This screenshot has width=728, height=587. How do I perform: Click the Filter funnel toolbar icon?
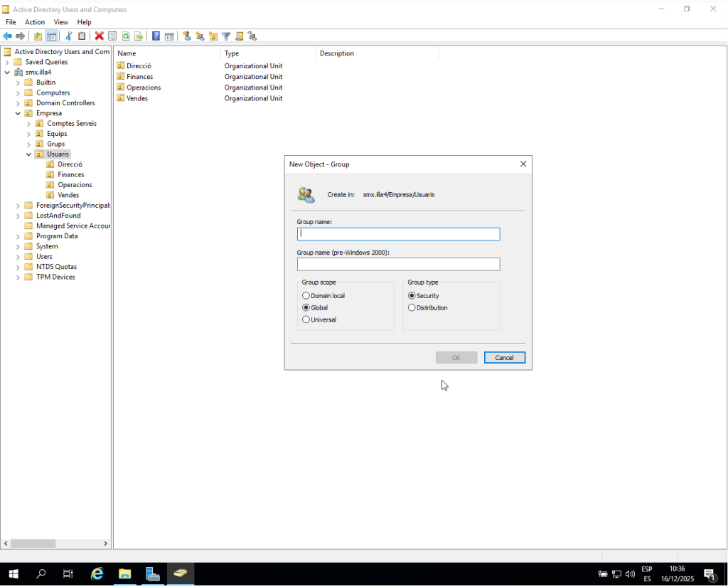point(226,36)
